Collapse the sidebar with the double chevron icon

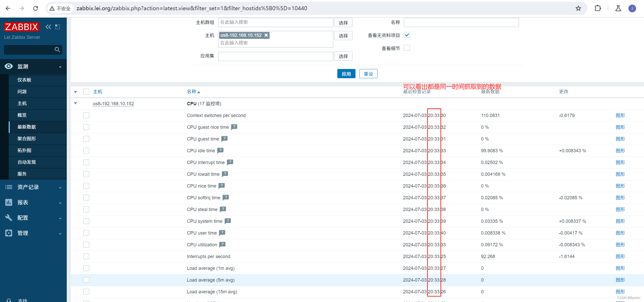(48, 27)
